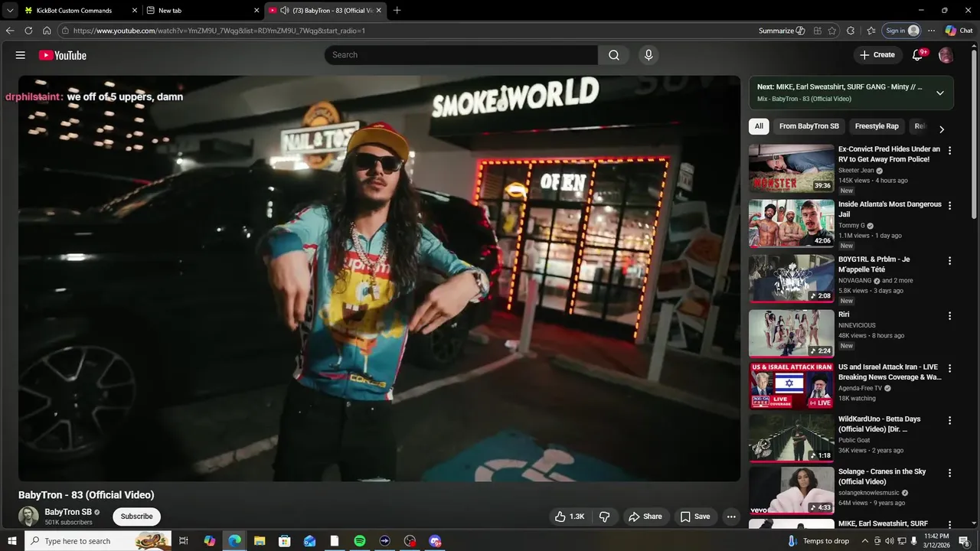Screen dimensions: 980x551
Task: Click the video player
Action: click(x=380, y=279)
